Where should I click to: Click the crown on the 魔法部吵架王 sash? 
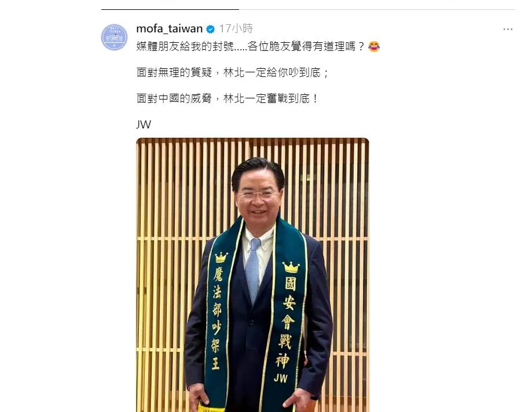pyautogui.click(x=221, y=257)
